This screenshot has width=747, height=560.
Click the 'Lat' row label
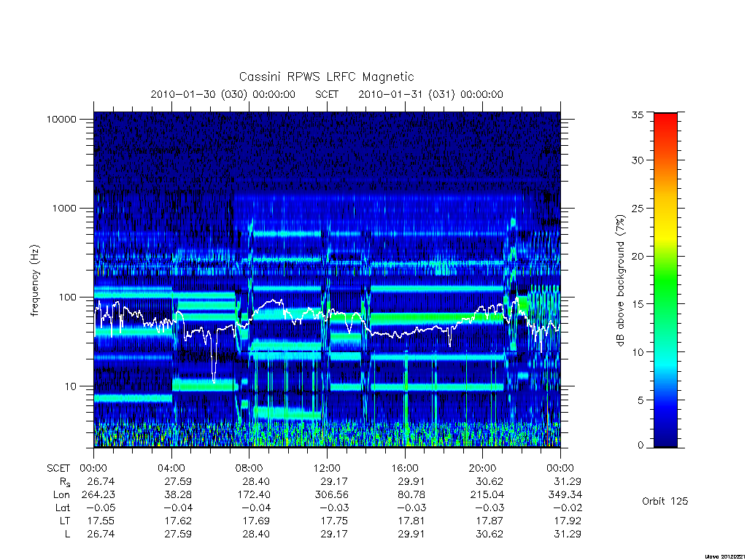pos(63,507)
